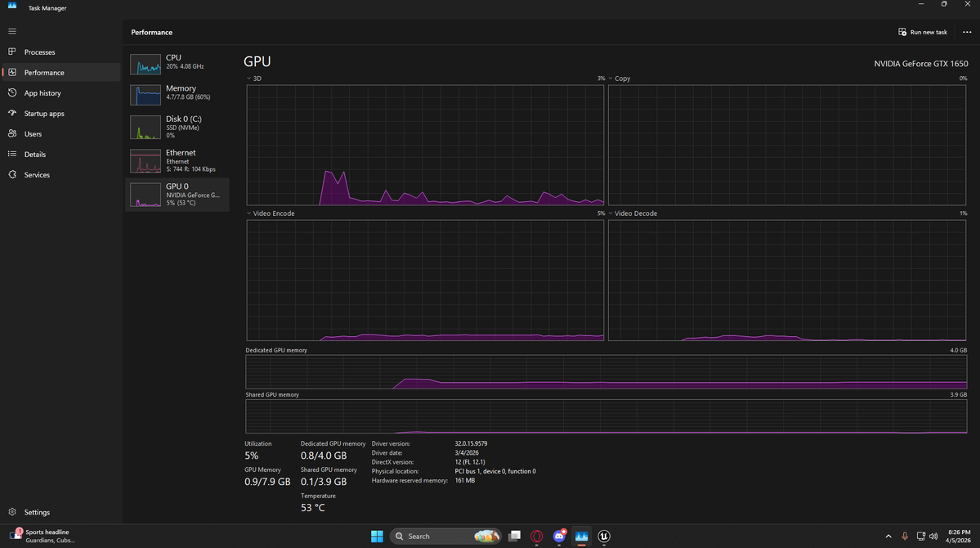Open the Details page
Viewport: 980px width, 548px height.
(x=61, y=154)
